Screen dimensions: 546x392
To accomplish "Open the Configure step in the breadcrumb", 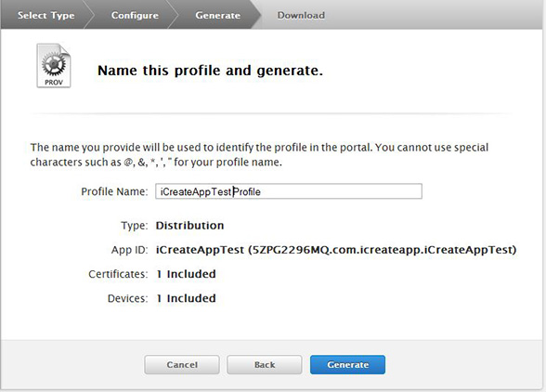I will pyautogui.click(x=135, y=16).
